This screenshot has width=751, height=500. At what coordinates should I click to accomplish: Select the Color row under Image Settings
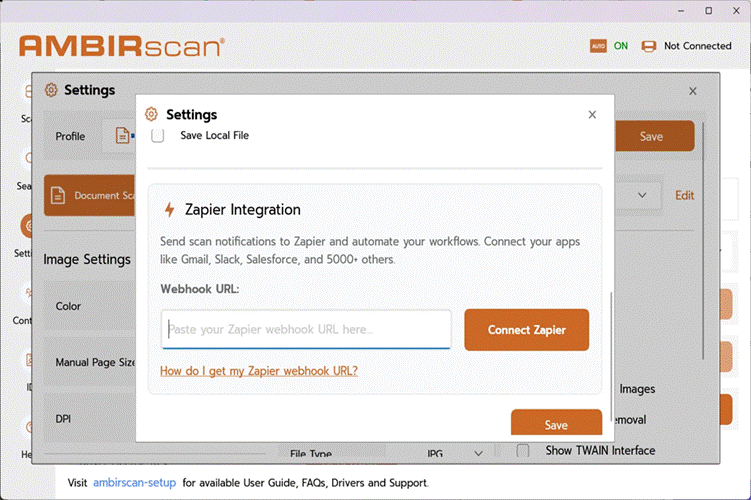click(90, 306)
